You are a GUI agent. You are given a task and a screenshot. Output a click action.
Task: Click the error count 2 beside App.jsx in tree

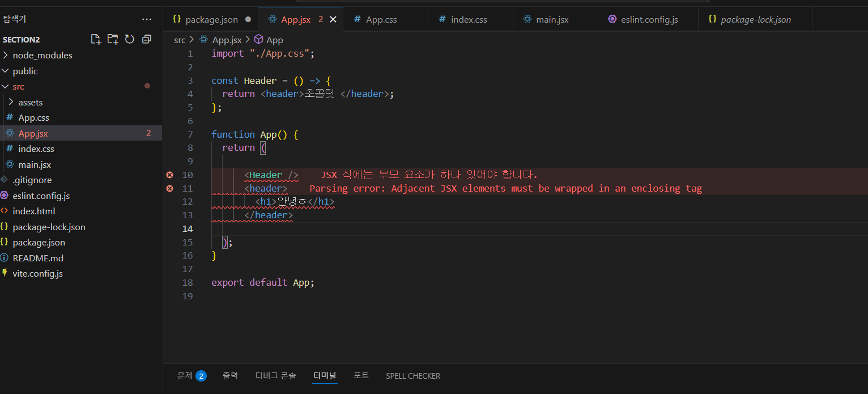point(148,133)
